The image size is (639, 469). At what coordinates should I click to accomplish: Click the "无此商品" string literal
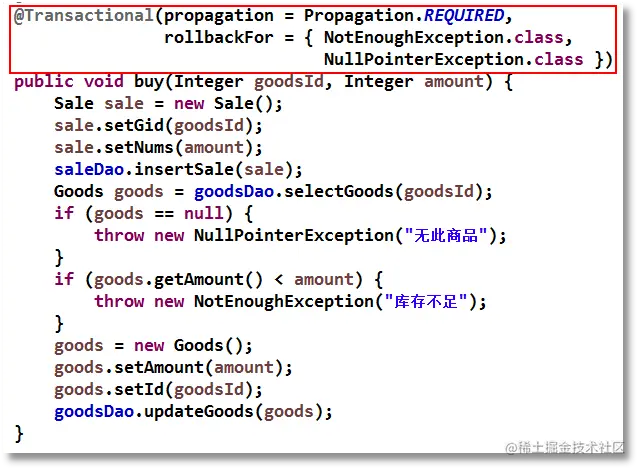446,236
